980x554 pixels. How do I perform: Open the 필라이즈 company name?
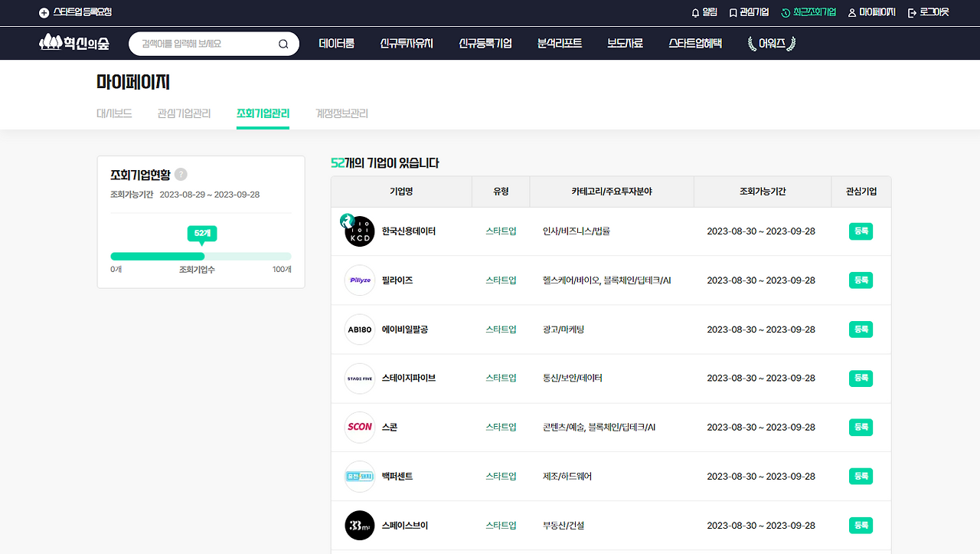[397, 280]
